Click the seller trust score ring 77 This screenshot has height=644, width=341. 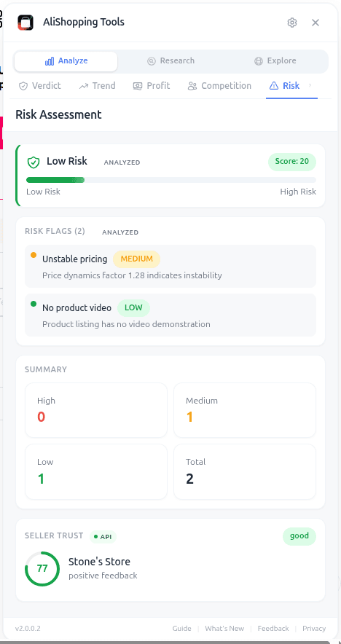42,569
